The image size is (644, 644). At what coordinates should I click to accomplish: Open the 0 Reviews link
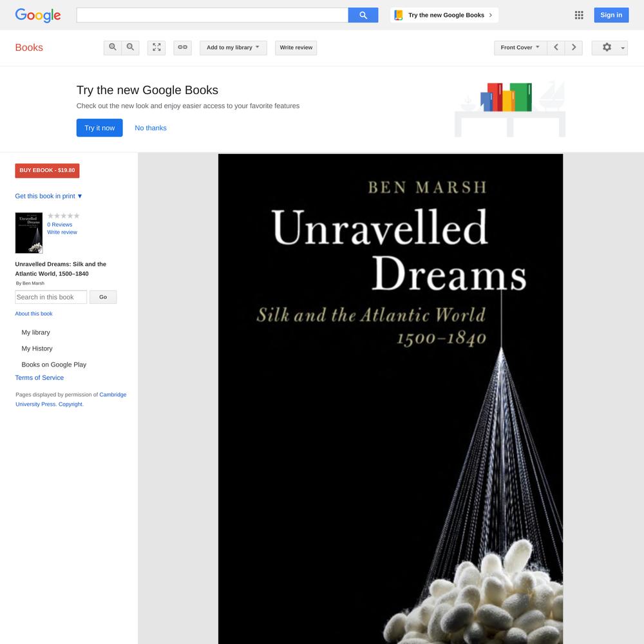[59, 225]
